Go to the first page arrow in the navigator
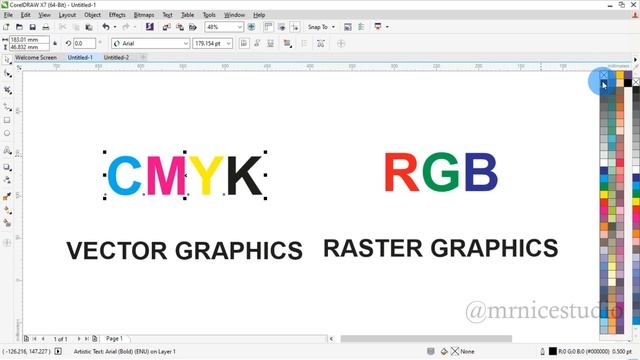 [x=35, y=339]
